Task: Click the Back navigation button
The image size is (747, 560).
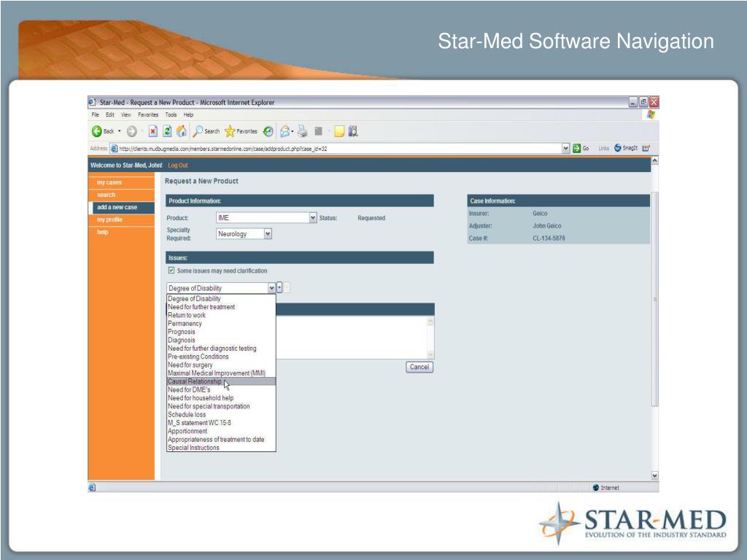Action: point(103,131)
